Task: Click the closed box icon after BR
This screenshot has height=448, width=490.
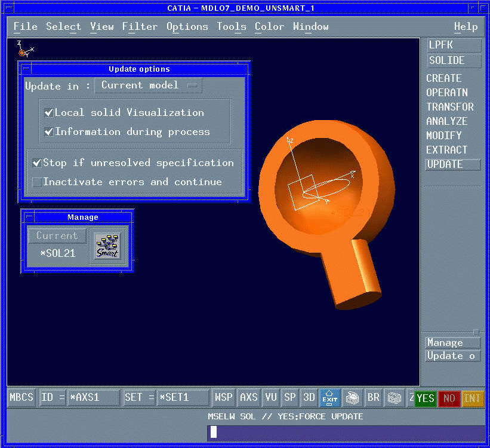Action: click(394, 398)
